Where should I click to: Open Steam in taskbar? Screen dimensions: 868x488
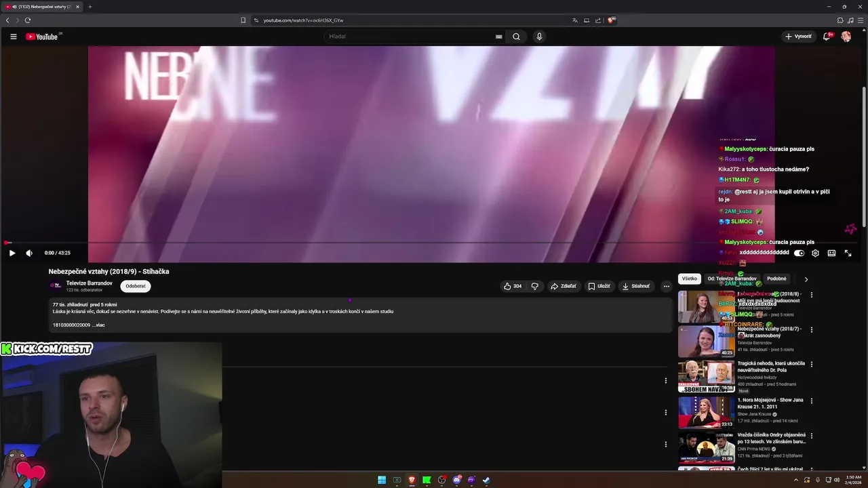pos(486,480)
